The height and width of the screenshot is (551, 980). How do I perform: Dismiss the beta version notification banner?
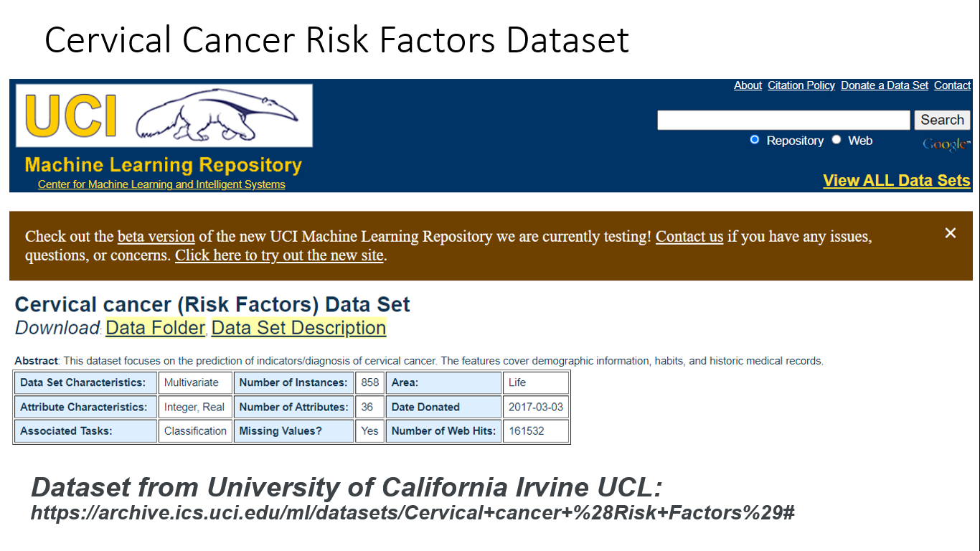[x=950, y=232]
